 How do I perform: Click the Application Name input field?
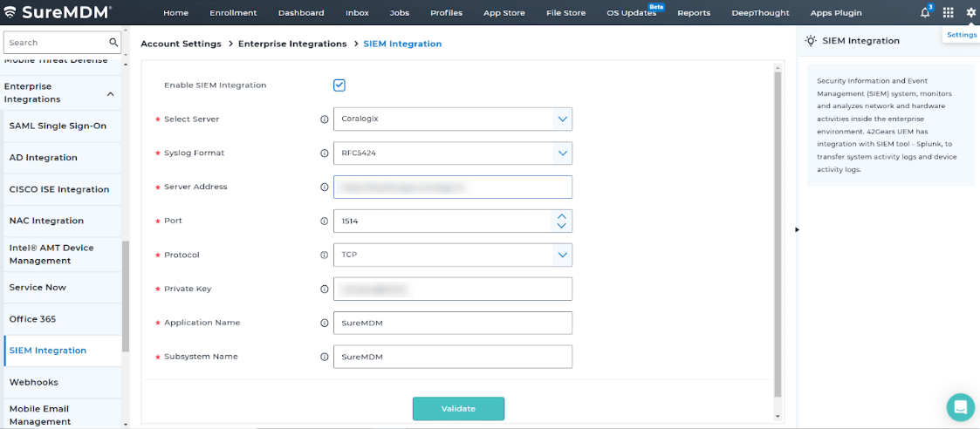tap(453, 323)
